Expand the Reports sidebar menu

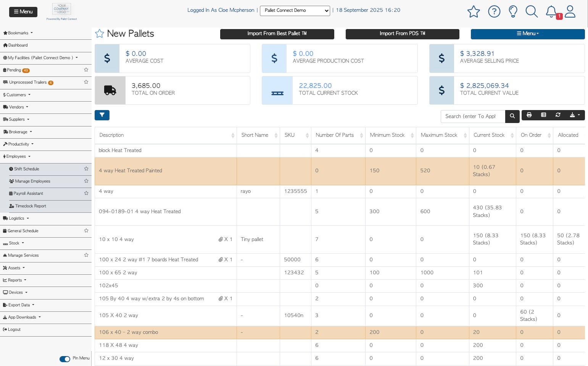[14, 280]
